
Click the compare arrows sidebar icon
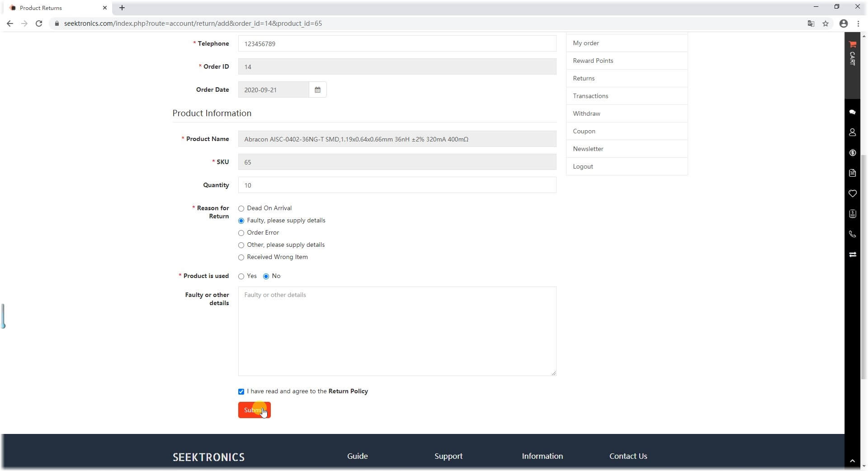pos(852,254)
